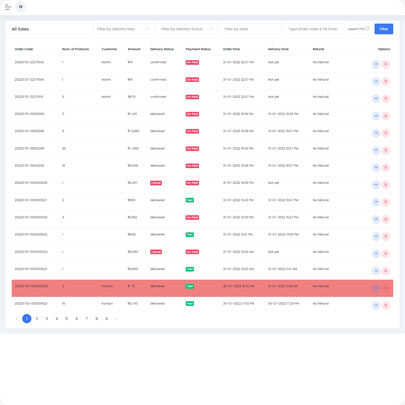Delete the order ending 0524

(x=386, y=254)
